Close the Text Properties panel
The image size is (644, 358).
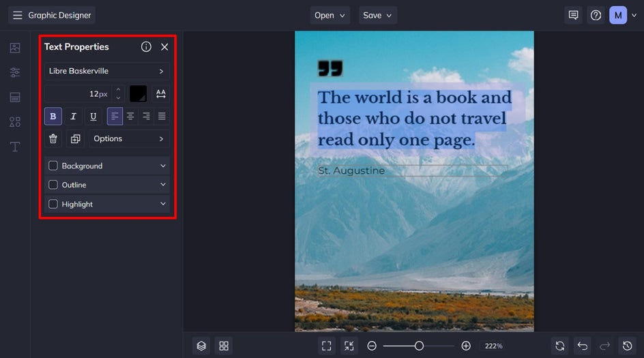point(164,47)
